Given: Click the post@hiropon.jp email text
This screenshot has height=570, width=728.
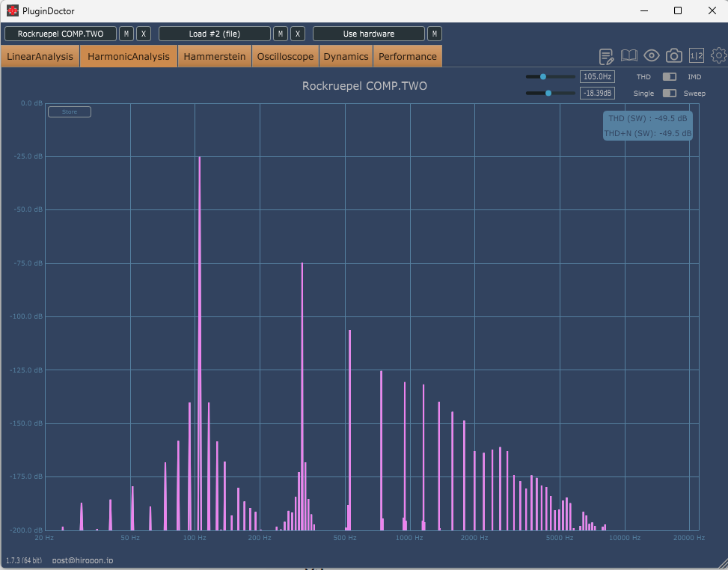Looking at the screenshot, I should 82,560.
